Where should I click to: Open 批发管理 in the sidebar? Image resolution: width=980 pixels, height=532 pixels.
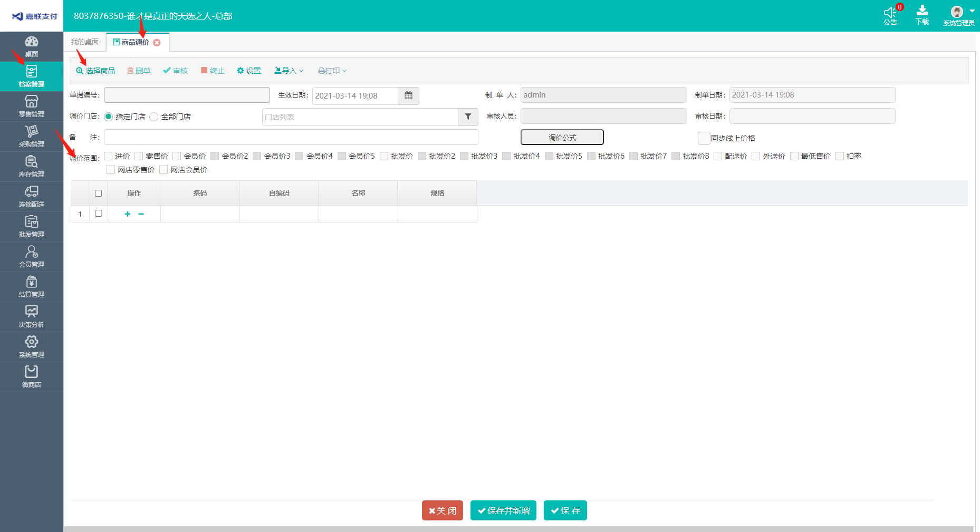tap(32, 227)
